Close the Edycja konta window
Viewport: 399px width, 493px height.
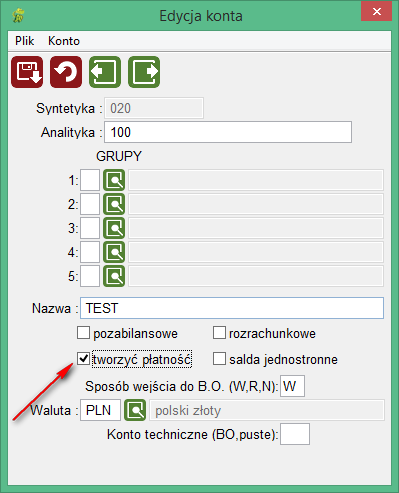coord(377,11)
